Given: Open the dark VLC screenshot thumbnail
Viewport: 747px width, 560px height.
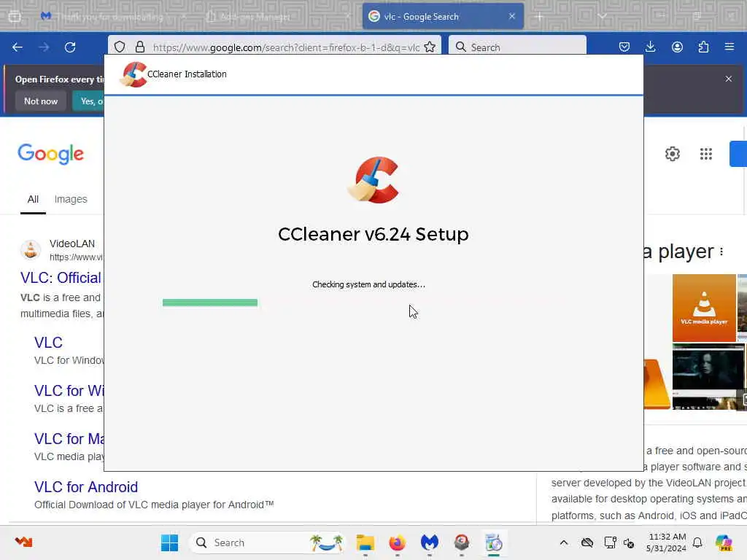Looking at the screenshot, I should pos(708,377).
